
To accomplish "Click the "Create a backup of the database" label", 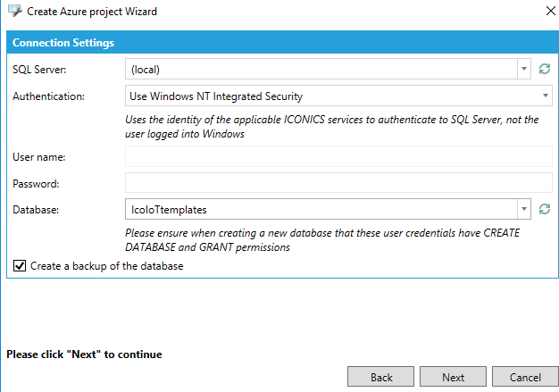I will click(x=107, y=266).
